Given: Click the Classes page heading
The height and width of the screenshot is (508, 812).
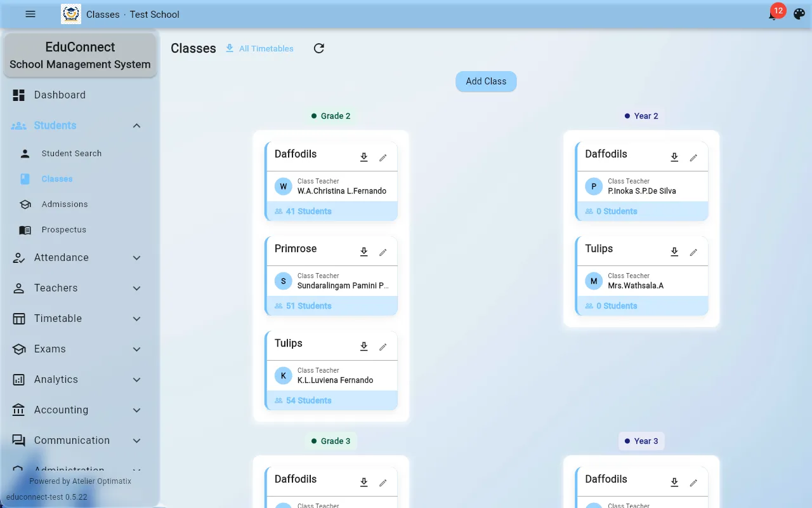Looking at the screenshot, I should 193,48.
